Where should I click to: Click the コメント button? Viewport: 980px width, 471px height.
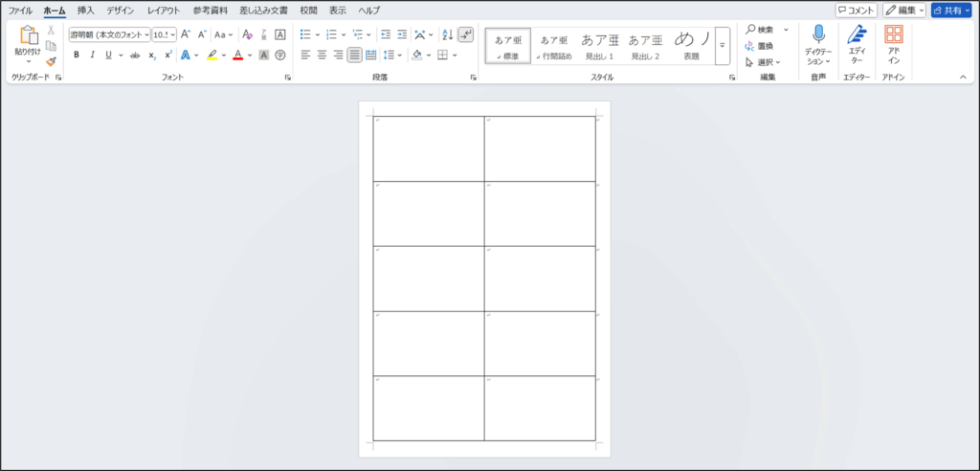pyautogui.click(x=857, y=10)
